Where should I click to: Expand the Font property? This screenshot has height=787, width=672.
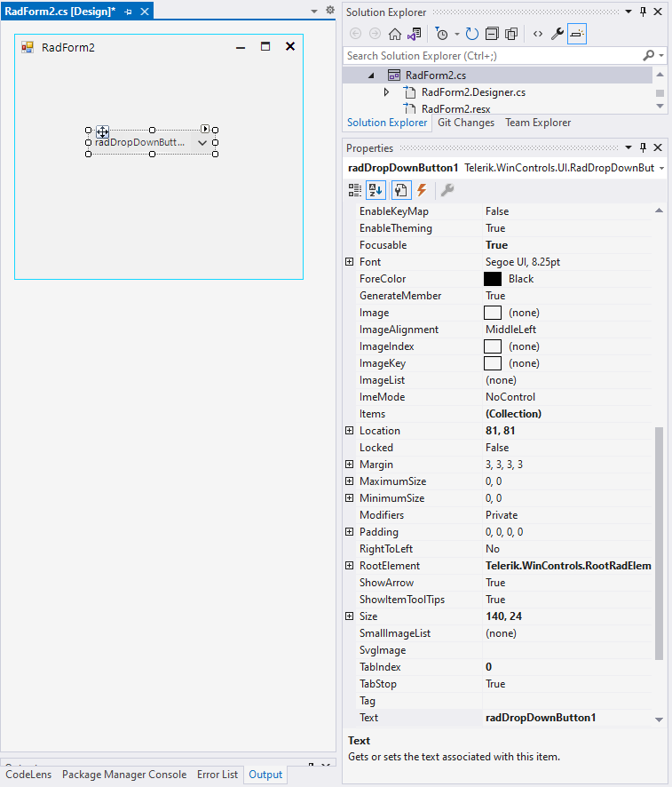click(x=350, y=261)
